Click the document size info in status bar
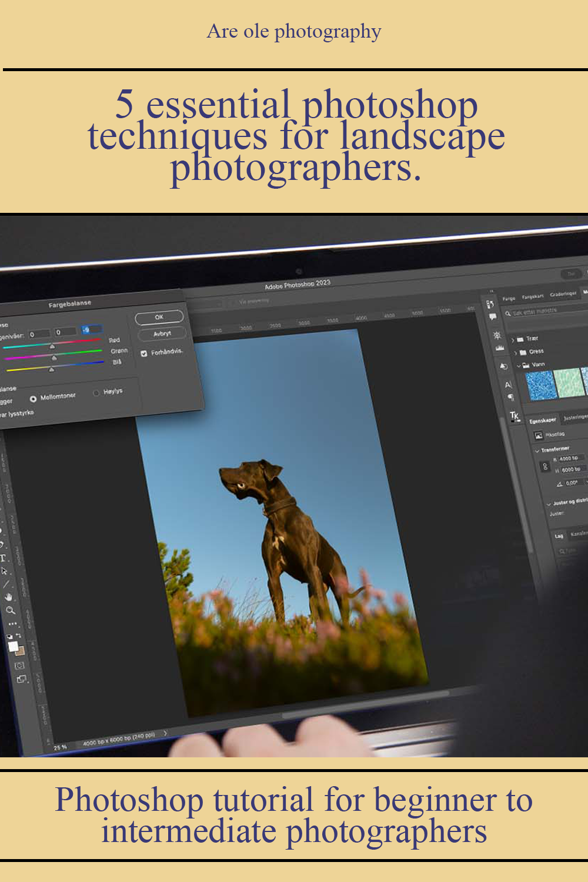The width and height of the screenshot is (588, 882). 119,739
